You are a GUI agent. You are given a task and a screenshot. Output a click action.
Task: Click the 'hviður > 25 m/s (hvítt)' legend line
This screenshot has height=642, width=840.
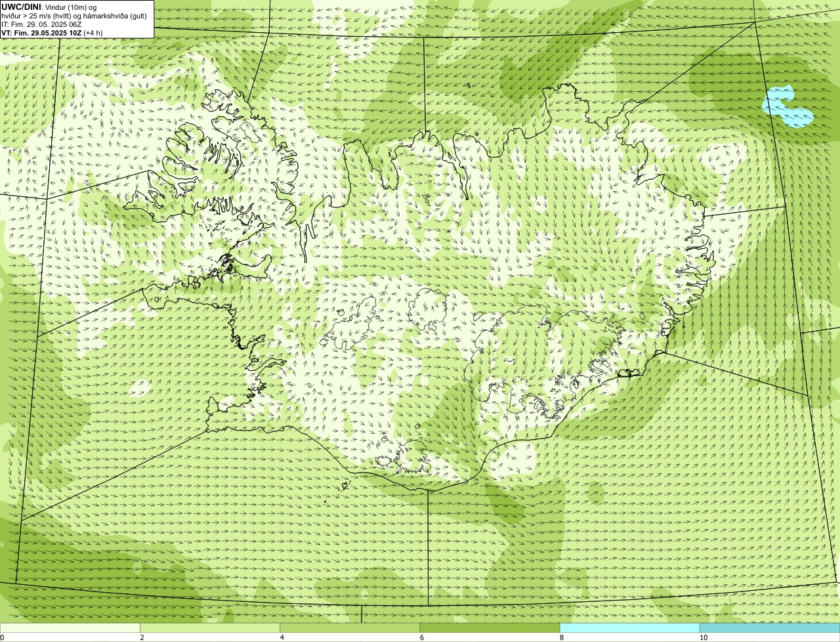74,15
